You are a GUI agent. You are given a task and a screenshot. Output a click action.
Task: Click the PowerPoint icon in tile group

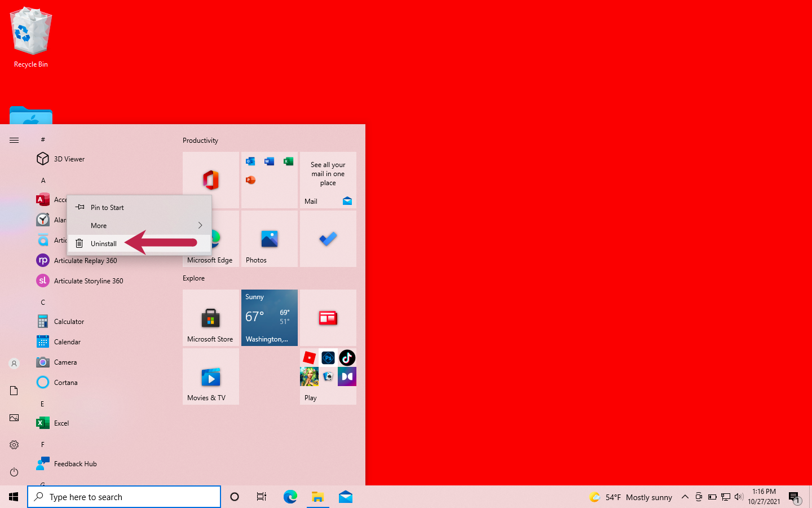coord(250,180)
